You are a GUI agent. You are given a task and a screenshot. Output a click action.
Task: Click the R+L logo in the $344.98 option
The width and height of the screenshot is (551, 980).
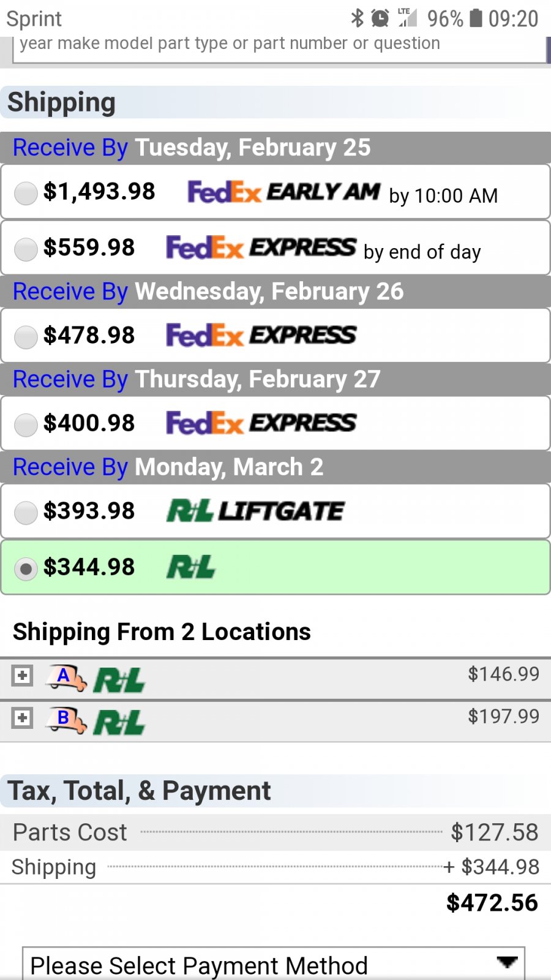click(x=191, y=567)
